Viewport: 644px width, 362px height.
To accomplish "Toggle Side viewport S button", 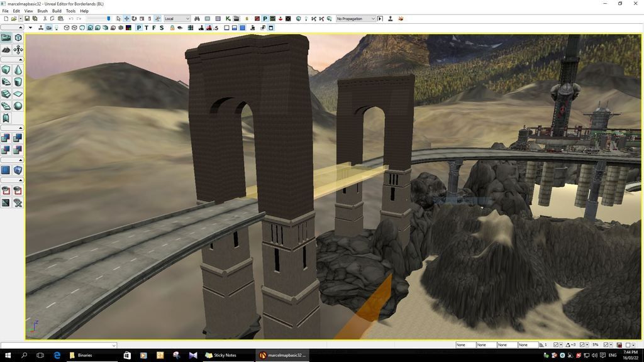I will [162, 28].
